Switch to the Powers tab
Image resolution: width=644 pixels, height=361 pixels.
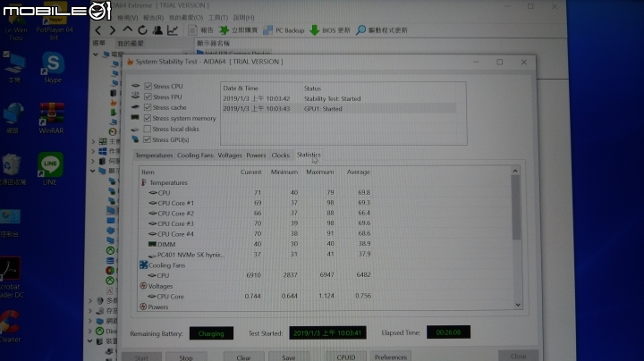256,155
